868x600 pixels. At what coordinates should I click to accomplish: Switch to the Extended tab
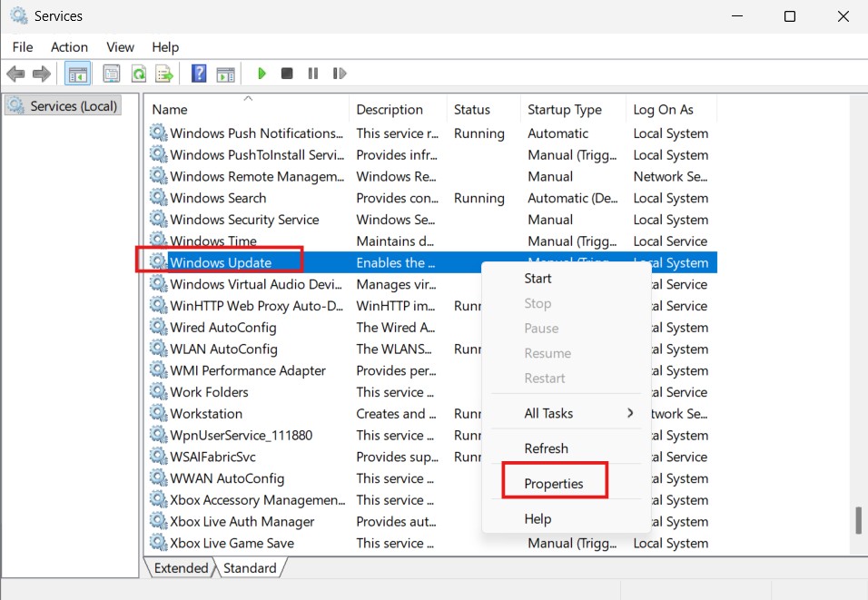click(181, 568)
